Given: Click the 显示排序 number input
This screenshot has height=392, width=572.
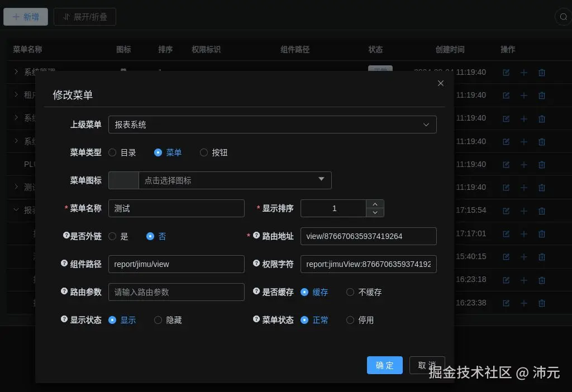Looking at the screenshot, I should click(333, 208).
